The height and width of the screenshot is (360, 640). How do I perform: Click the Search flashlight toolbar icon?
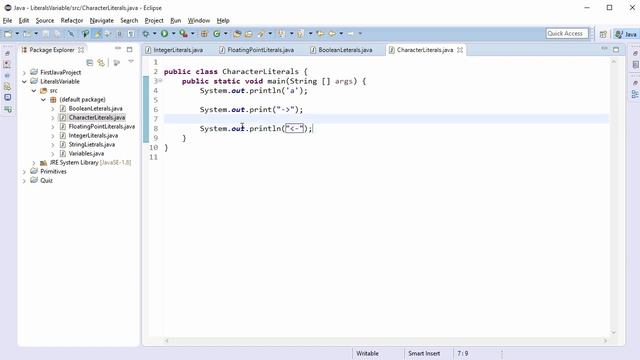(261, 34)
